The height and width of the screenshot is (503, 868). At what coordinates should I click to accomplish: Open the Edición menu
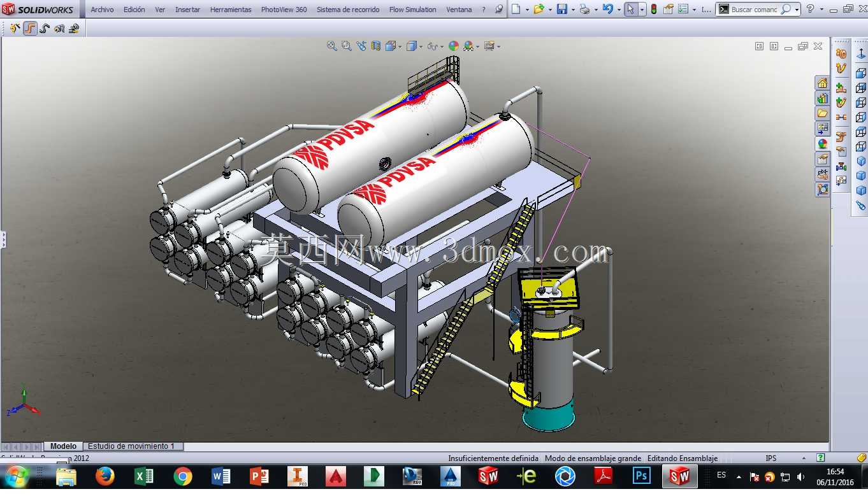[134, 10]
